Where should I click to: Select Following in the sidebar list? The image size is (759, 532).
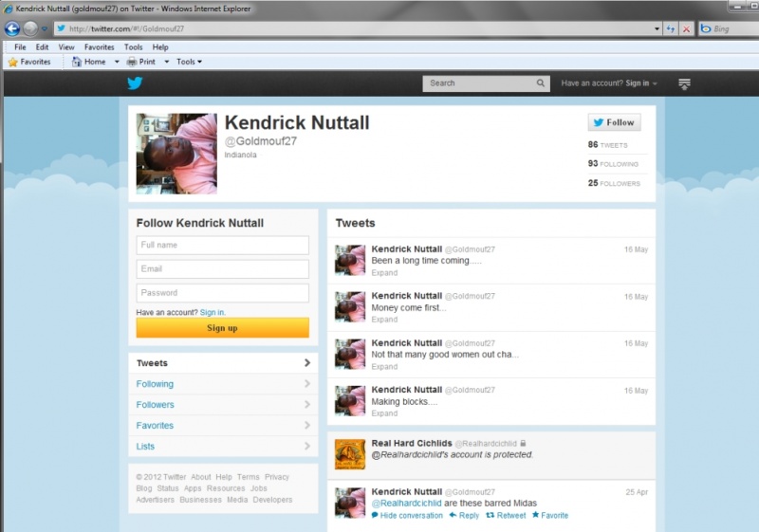pos(223,384)
